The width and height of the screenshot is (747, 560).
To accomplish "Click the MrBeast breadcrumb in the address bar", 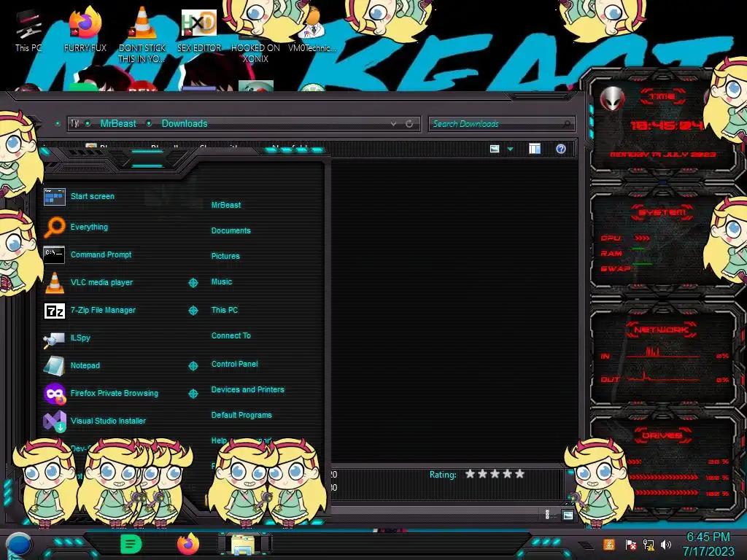I will coord(118,124).
